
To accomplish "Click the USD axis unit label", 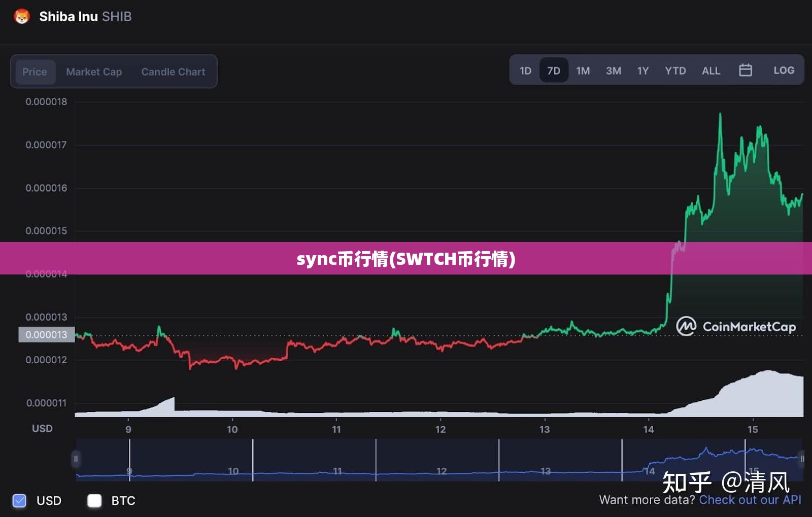I will [42, 429].
